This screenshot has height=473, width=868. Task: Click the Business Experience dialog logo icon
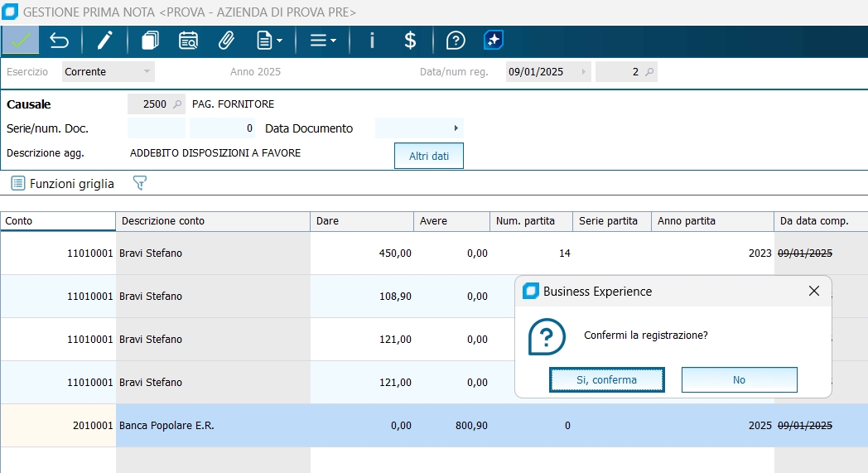pos(531,291)
